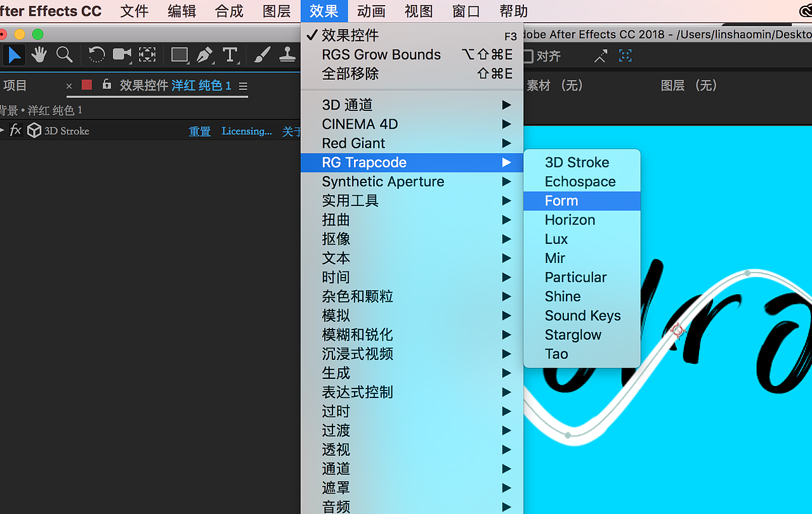Expand the Red Giant submenu
This screenshot has width=812, height=514.
412,143
